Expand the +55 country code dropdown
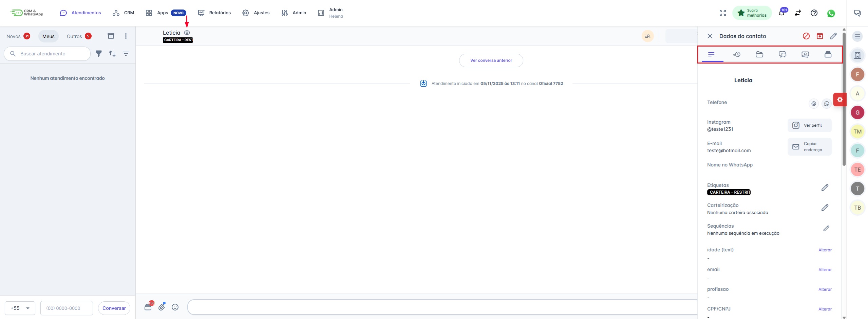The width and height of the screenshot is (868, 319). 20,308
